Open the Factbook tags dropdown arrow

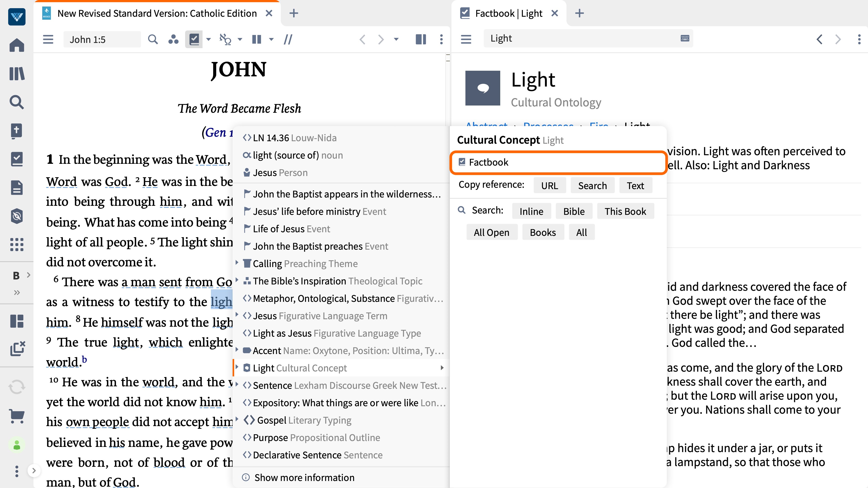pyautogui.click(x=209, y=39)
